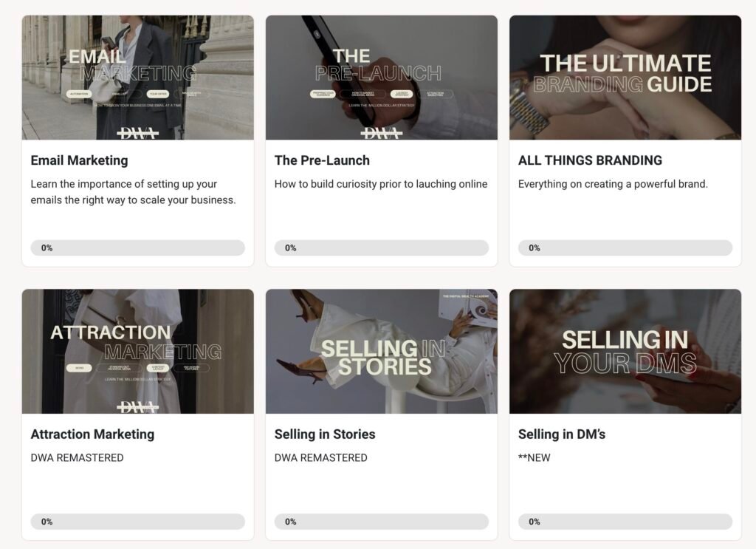Open the Attraction Marketing course thumbnail
The width and height of the screenshot is (756, 549).
click(138, 351)
